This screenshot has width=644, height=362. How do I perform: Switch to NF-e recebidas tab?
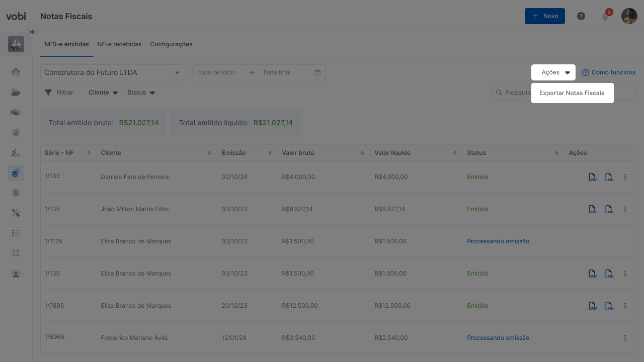pyautogui.click(x=119, y=44)
